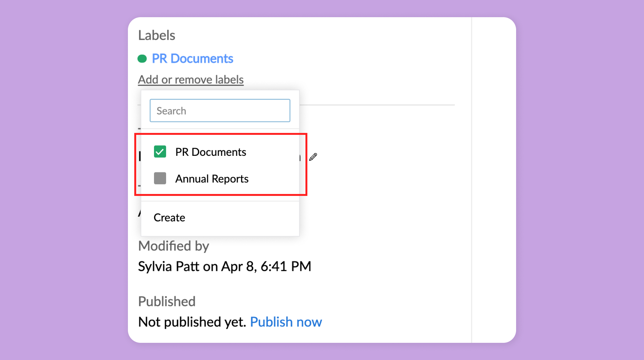Click the Not published yet text
This screenshot has width=644, height=360.
[x=192, y=322]
